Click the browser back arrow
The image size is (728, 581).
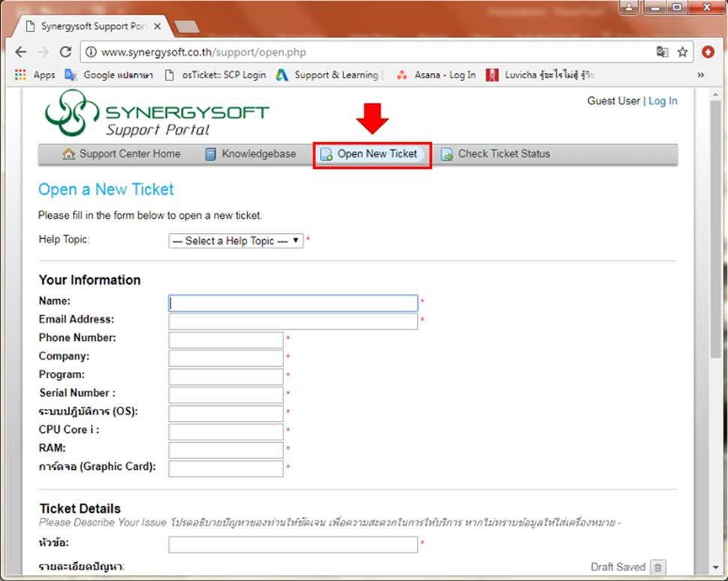pyautogui.click(x=20, y=53)
